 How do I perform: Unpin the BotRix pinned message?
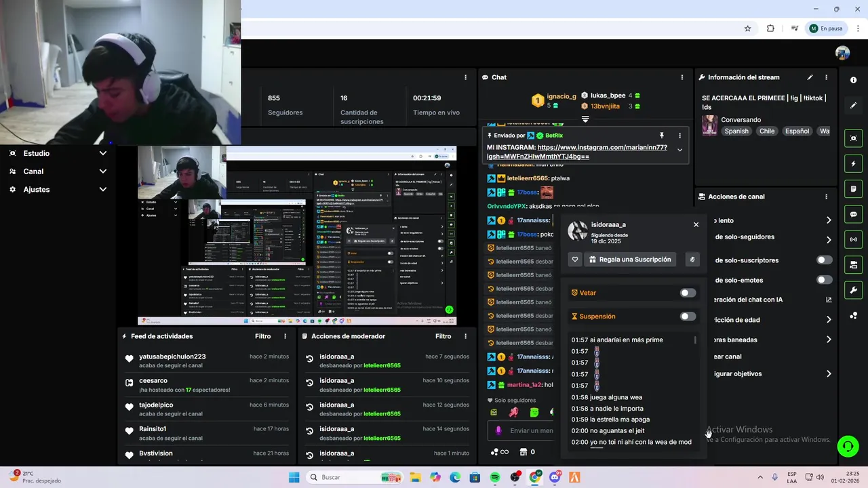click(x=661, y=136)
